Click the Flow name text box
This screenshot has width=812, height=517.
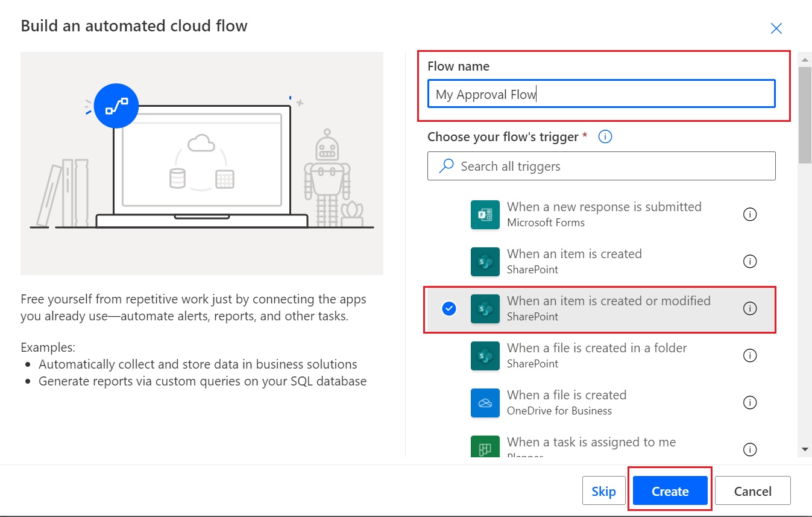point(601,94)
